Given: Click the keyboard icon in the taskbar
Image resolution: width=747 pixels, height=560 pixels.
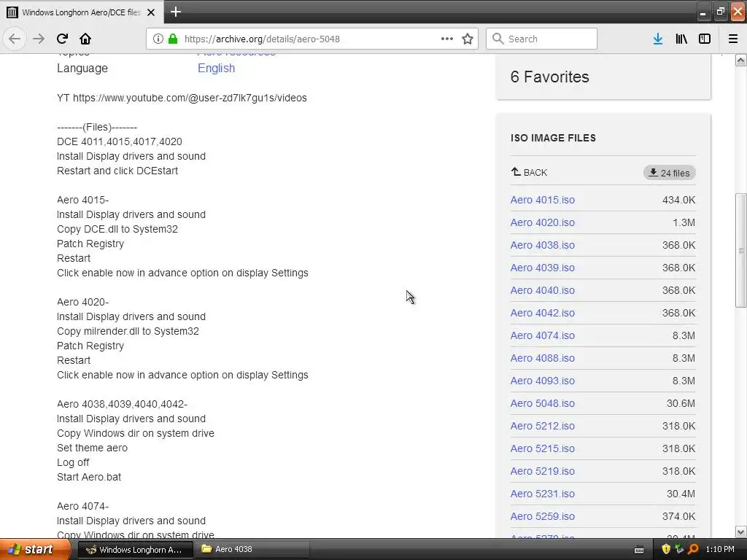Looking at the screenshot, I should (639, 550).
